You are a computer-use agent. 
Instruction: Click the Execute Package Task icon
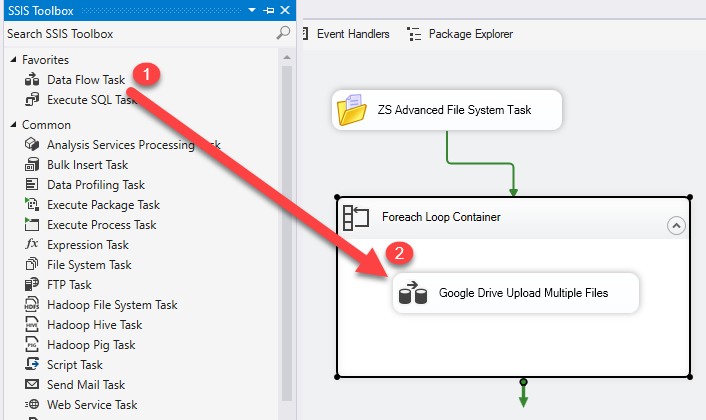(x=31, y=205)
